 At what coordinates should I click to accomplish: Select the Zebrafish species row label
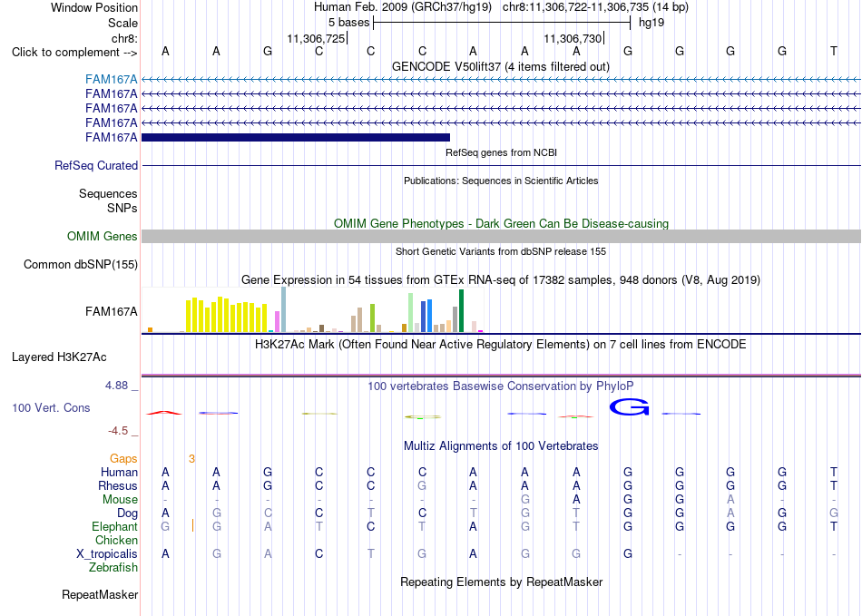click(x=113, y=567)
